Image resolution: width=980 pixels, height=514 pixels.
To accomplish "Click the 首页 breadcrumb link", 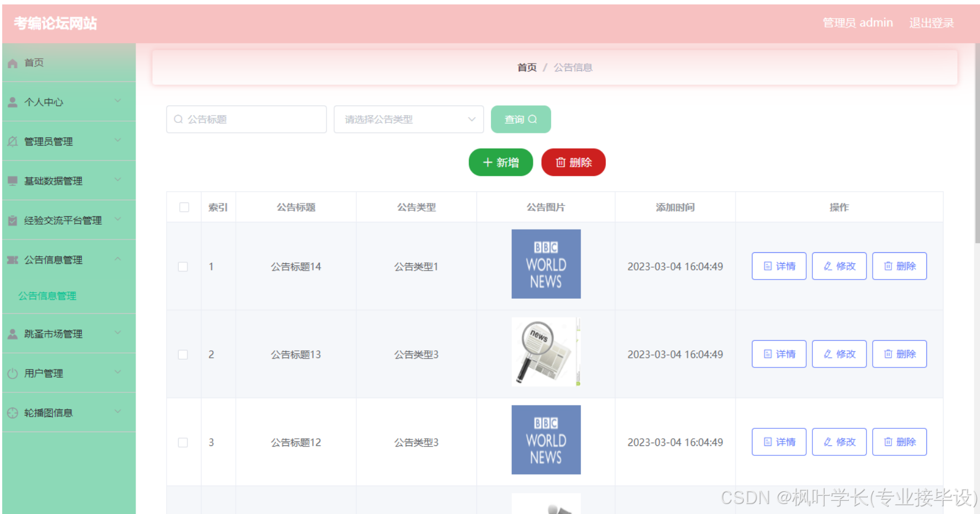I will point(527,68).
